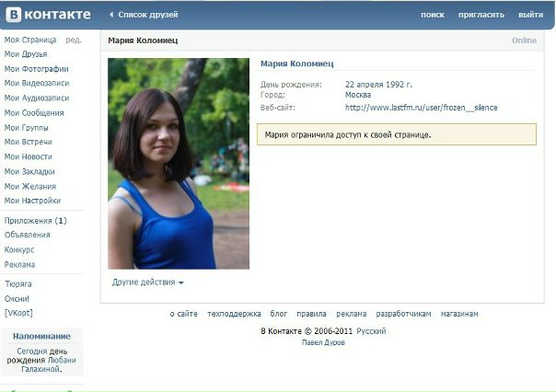Open Мои Фотографии in sidebar
The width and height of the screenshot is (556, 392).
[x=36, y=69]
